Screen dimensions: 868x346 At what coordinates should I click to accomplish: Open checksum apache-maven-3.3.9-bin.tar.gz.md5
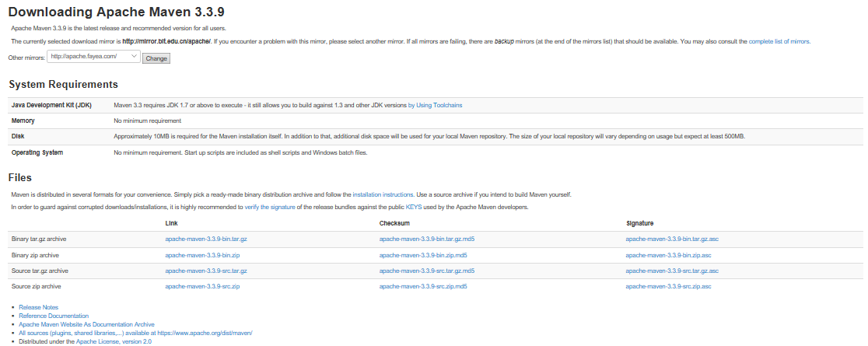point(427,239)
